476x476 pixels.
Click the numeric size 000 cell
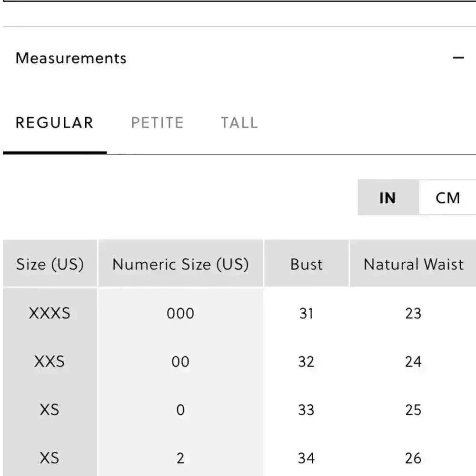click(180, 313)
